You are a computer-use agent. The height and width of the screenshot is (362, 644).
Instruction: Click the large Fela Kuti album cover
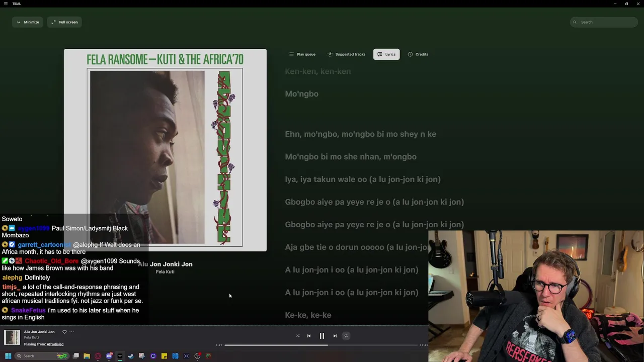click(x=165, y=150)
